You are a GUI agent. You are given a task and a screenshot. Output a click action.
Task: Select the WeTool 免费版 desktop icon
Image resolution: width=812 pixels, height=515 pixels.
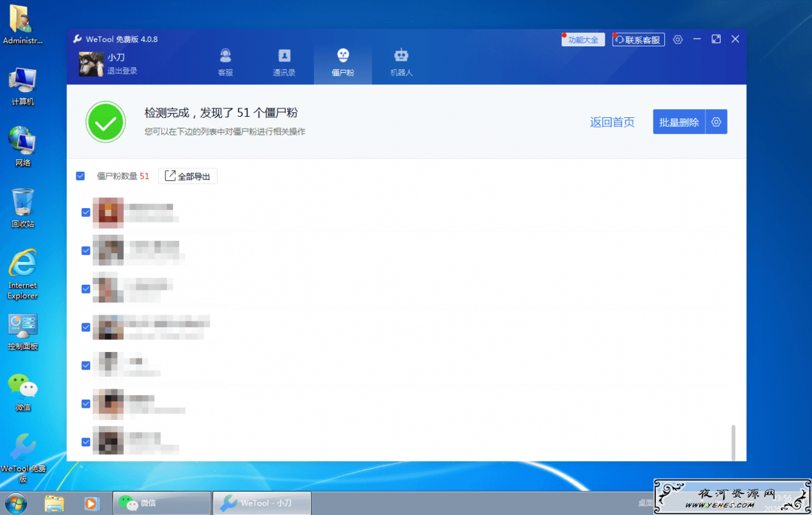coord(23,458)
